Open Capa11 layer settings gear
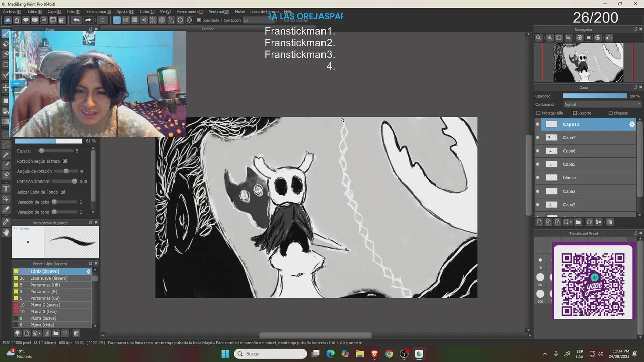This screenshot has height=362, width=644. click(x=632, y=124)
